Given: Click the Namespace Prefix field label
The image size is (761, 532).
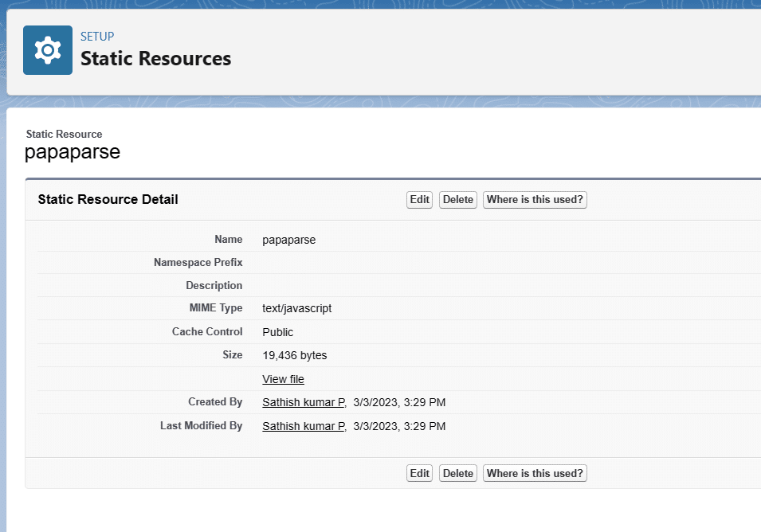Looking at the screenshot, I should (x=198, y=262).
